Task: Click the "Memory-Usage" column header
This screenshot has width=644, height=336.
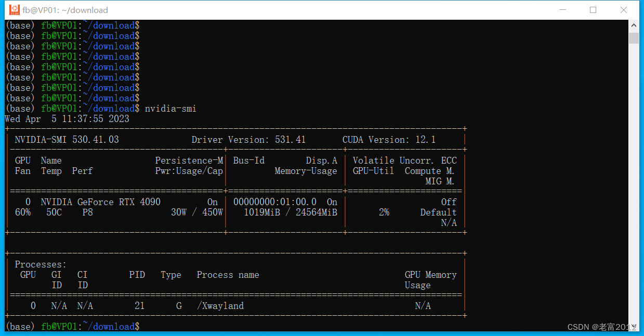Action: pyautogui.click(x=306, y=171)
